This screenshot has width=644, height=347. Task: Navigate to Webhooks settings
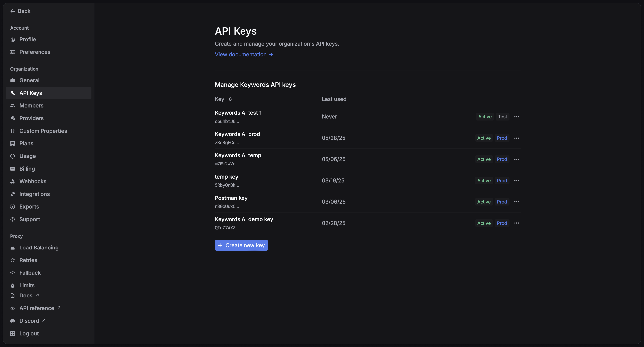click(48, 181)
